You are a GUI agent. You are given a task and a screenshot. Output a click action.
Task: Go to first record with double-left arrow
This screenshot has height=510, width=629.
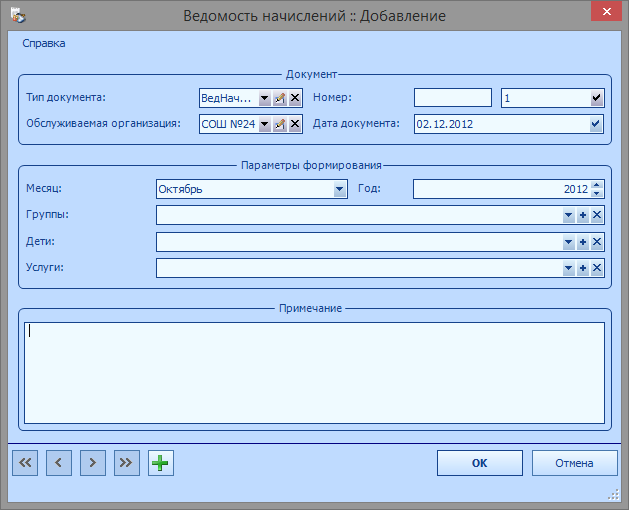[x=25, y=463]
